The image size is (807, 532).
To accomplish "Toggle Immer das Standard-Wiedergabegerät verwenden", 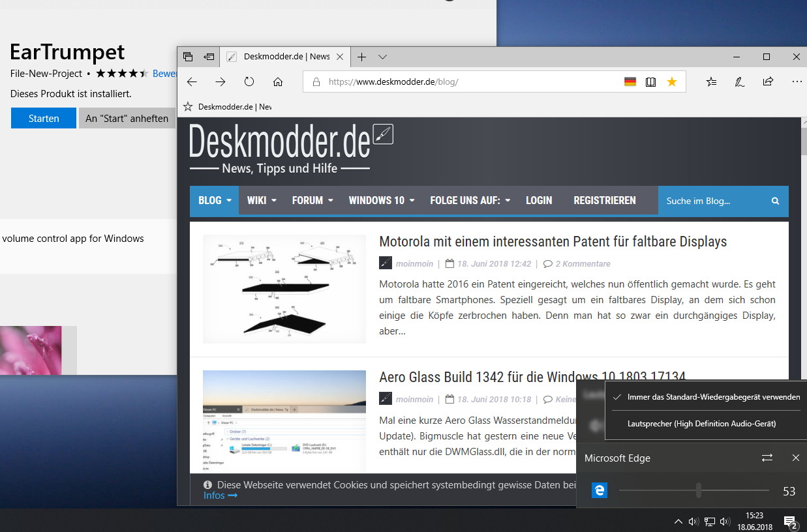I will pyautogui.click(x=707, y=396).
